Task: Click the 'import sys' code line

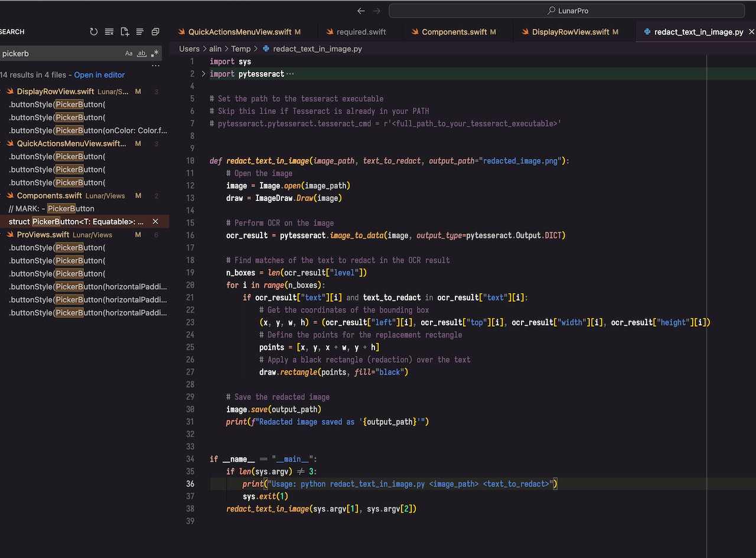Action: click(230, 61)
